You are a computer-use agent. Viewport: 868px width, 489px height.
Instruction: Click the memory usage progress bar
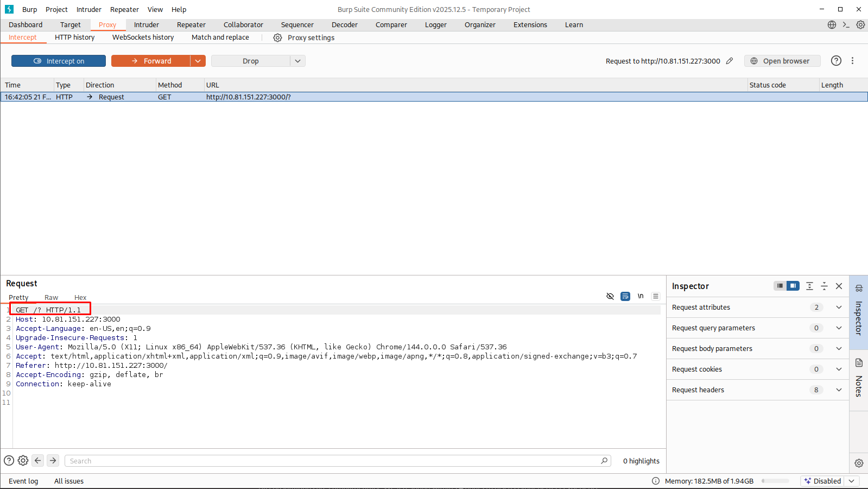775,481
